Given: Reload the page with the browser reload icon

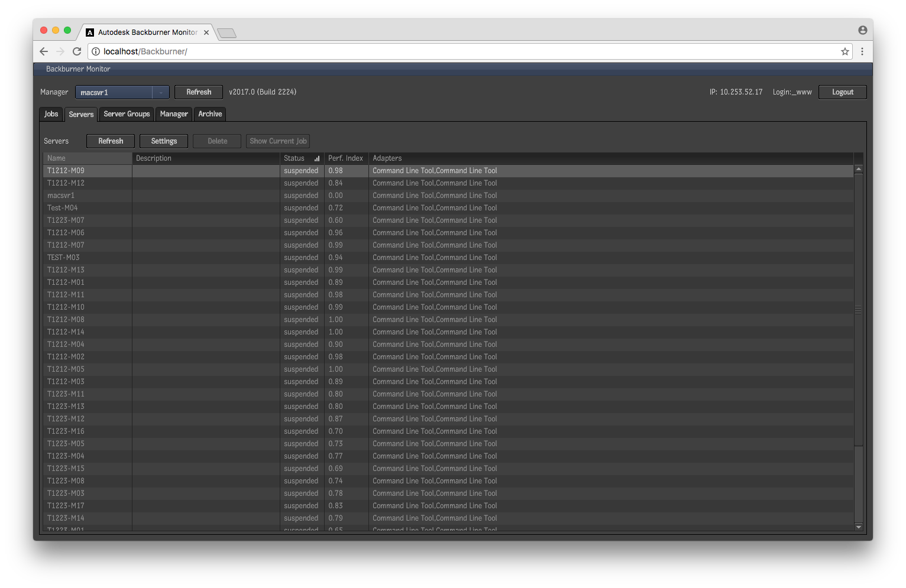Looking at the screenshot, I should [77, 51].
